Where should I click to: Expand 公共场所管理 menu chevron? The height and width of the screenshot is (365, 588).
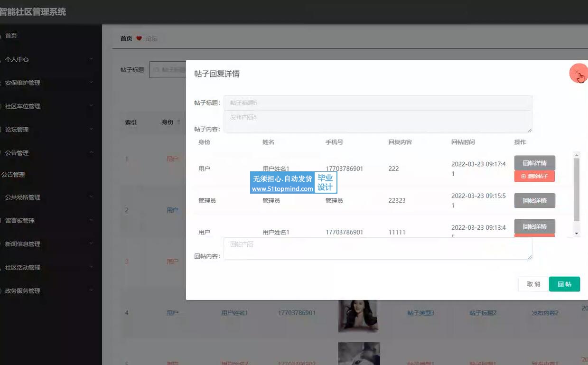click(x=91, y=197)
